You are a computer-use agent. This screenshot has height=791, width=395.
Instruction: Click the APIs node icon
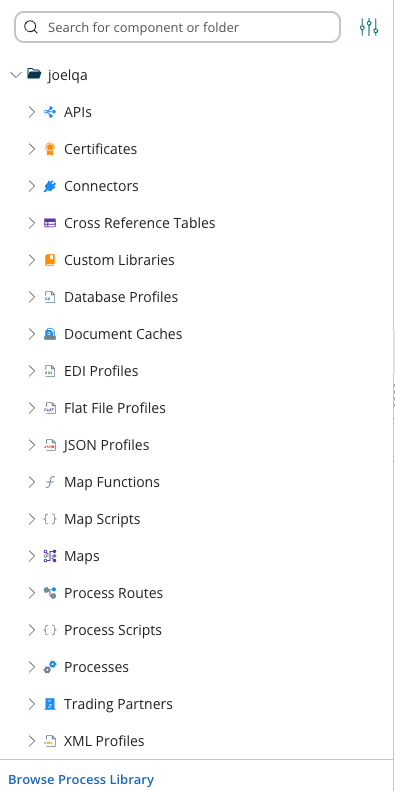[49, 112]
